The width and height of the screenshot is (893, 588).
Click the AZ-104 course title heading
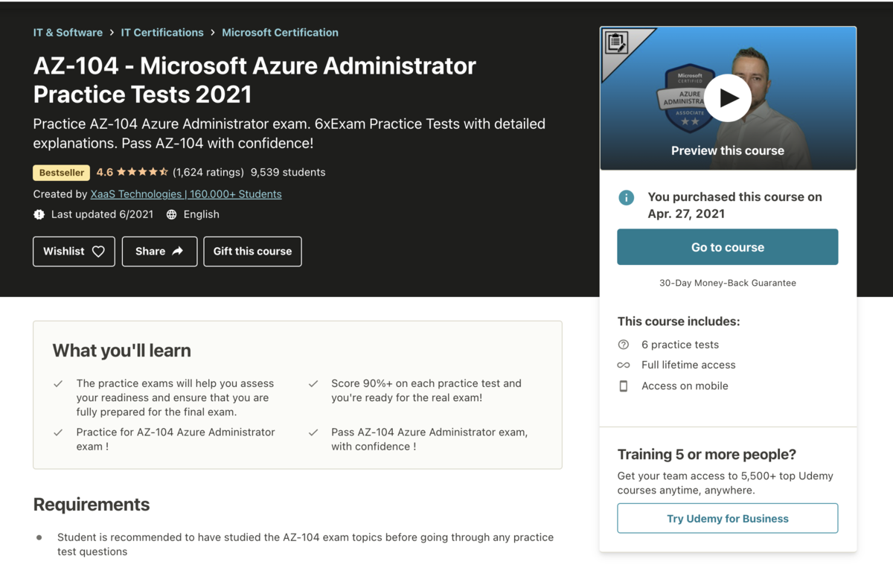coord(255,80)
